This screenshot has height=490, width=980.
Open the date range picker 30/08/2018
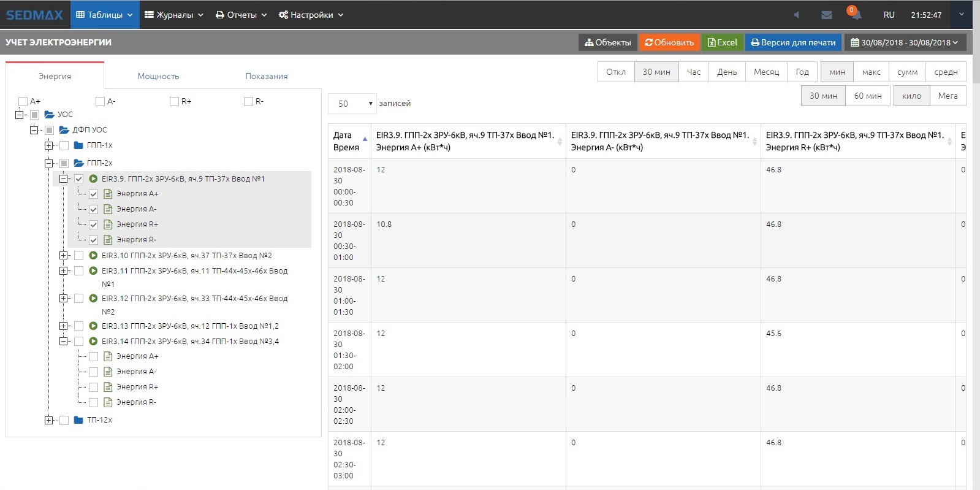click(905, 42)
